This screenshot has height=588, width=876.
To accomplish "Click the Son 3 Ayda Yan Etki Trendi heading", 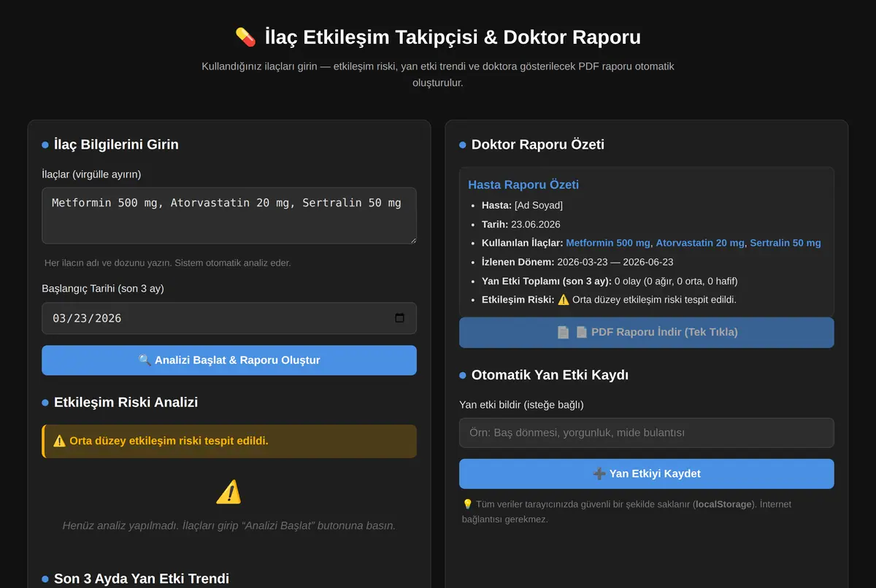I will 142,579.
